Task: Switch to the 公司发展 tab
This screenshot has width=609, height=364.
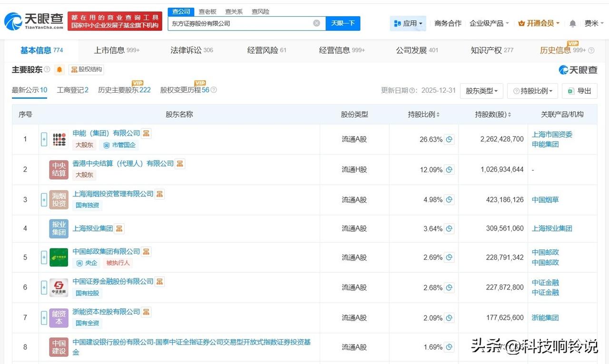Action: coord(417,50)
